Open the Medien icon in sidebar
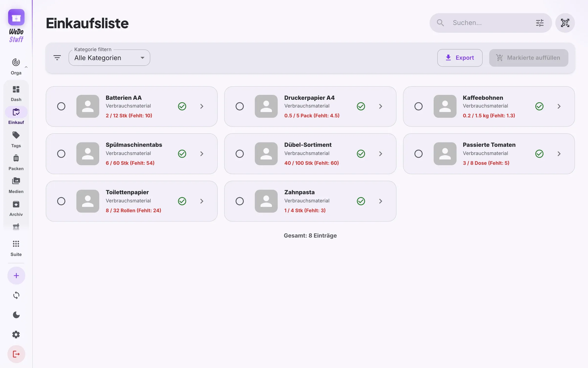This screenshot has width=588, height=368. coord(16,181)
